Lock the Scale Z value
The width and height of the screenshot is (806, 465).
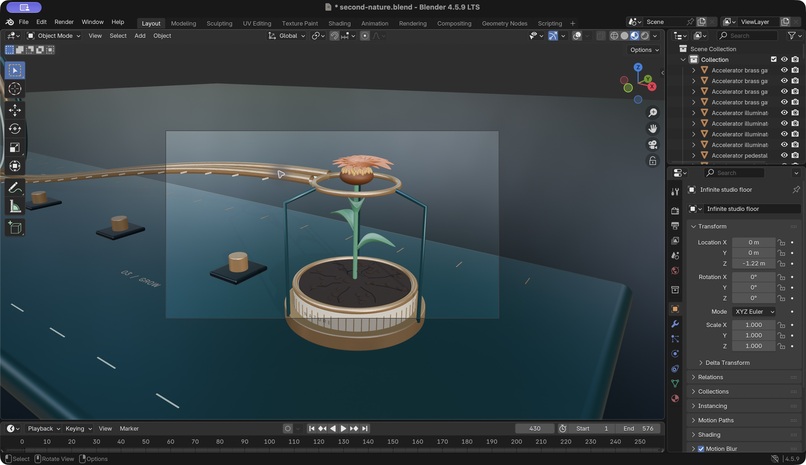781,346
